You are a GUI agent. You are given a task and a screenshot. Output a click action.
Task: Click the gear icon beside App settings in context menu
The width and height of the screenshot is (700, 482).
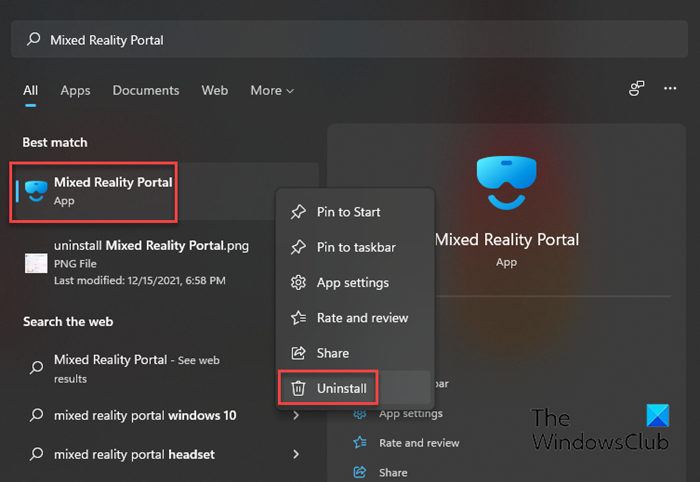(x=298, y=283)
